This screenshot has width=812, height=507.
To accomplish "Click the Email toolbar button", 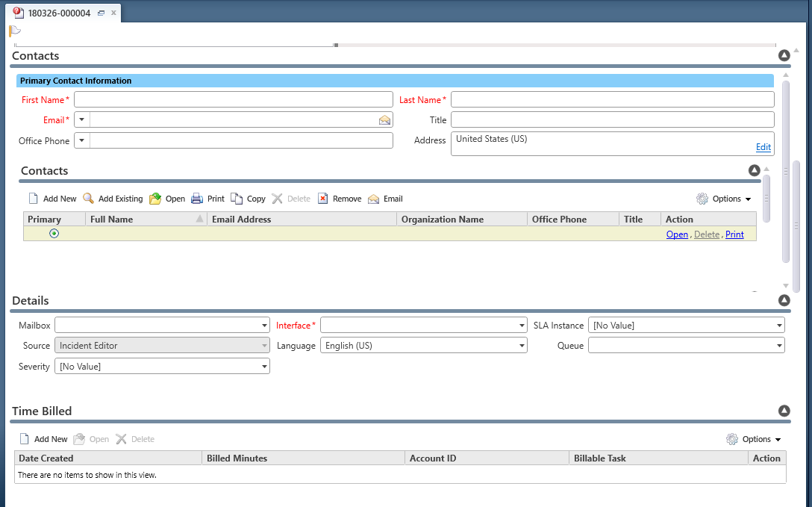I will coord(385,199).
